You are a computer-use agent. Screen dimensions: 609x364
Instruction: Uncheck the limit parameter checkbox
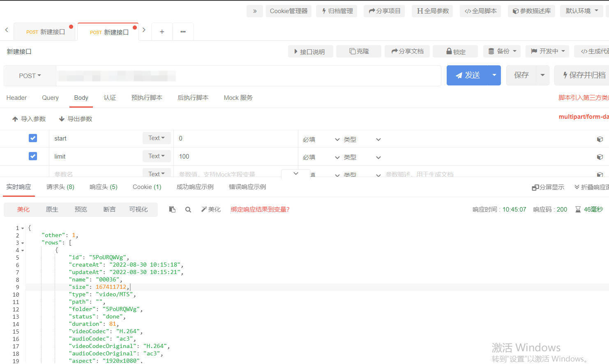coord(33,156)
